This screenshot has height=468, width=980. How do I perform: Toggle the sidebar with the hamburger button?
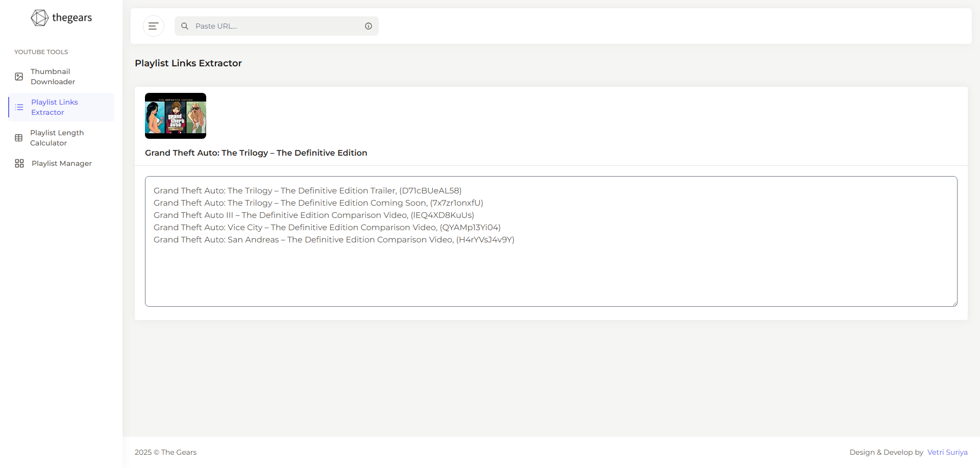click(153, 26)
